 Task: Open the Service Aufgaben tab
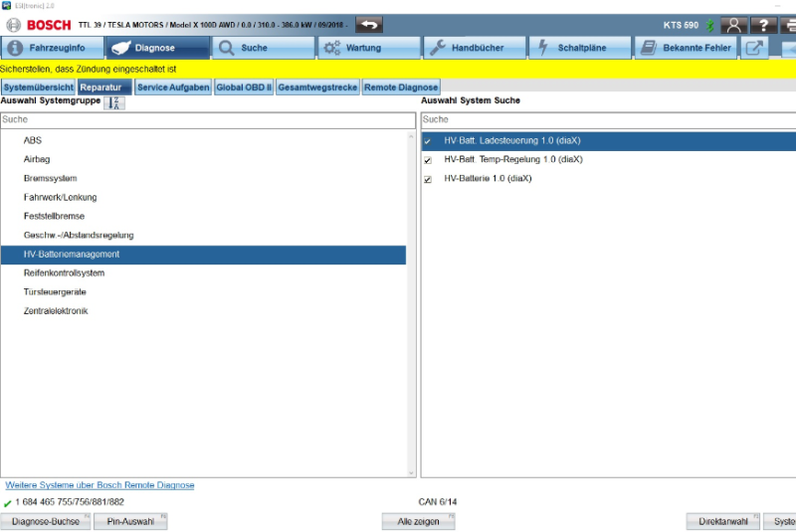(x=173, y=88)
